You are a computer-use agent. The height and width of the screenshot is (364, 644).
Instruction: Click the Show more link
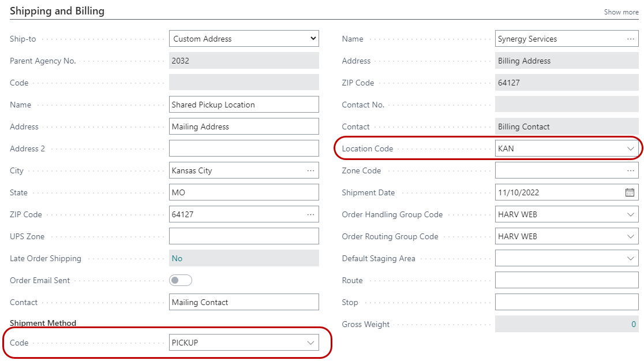point(621,12)
